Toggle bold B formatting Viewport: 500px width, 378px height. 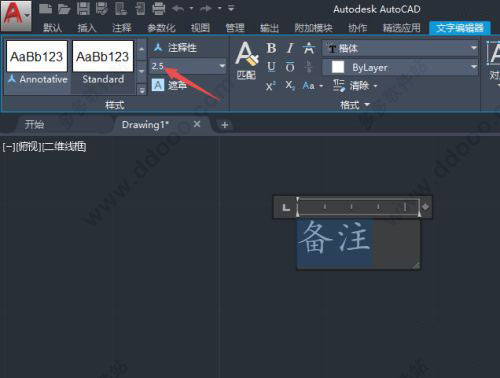click(x=271, y=48)
